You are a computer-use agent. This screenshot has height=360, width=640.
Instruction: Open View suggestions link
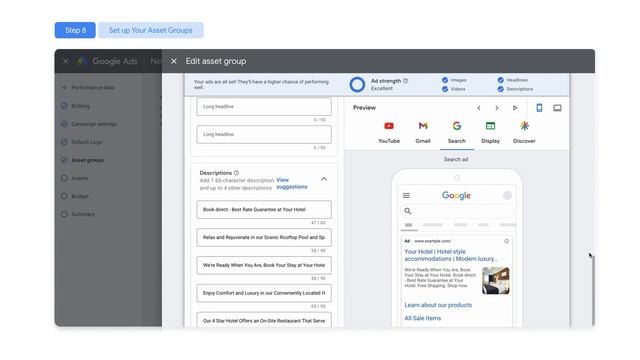point(291,183)
